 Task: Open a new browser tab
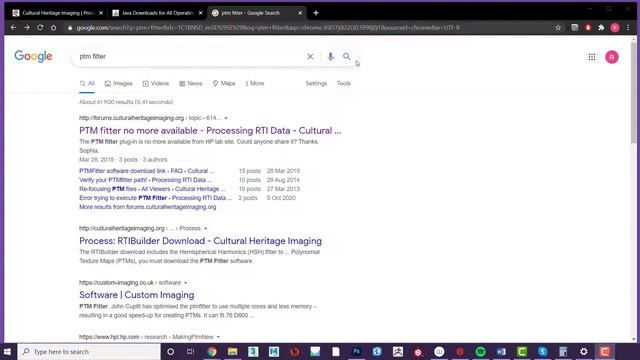tap(316, 13)
